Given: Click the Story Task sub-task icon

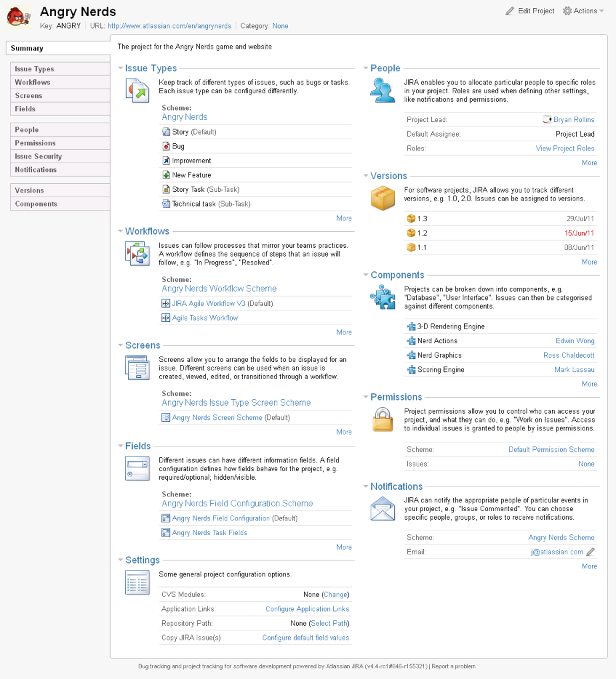Looking at the screenshot, I should click(166, 189).
